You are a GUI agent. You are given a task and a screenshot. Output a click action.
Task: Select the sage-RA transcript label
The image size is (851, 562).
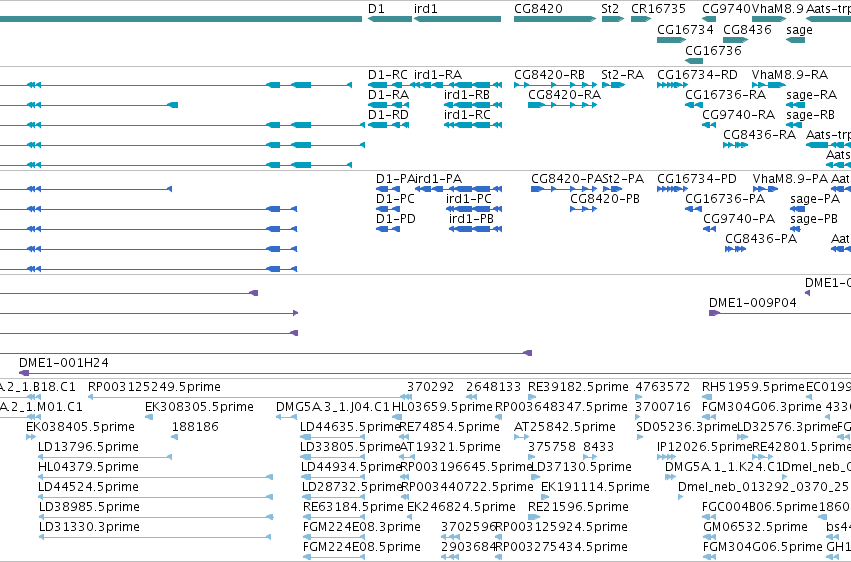point(811,95)
